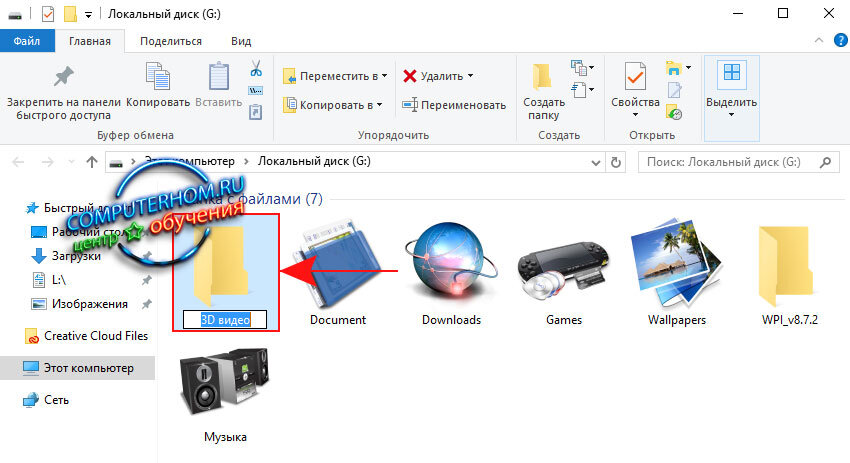Click the Properties checkmark icon in the title bar
The width and height of the screenshot is (850, 463).
48,14
